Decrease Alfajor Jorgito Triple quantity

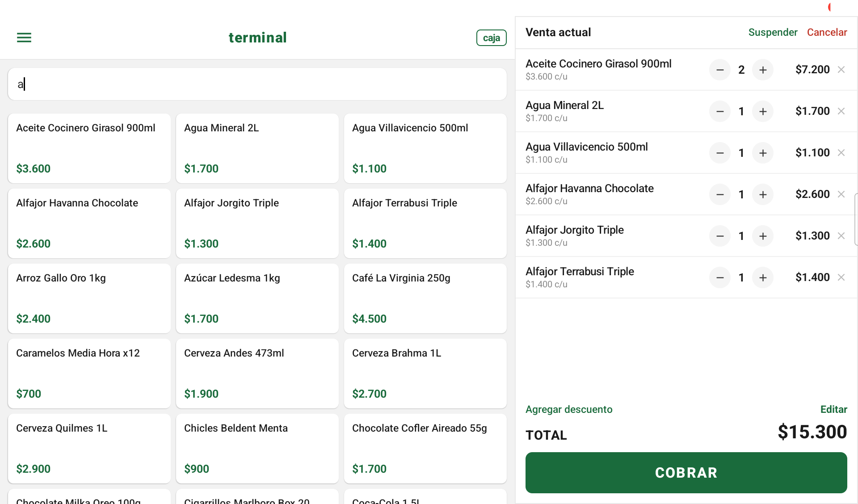(720, 236)
